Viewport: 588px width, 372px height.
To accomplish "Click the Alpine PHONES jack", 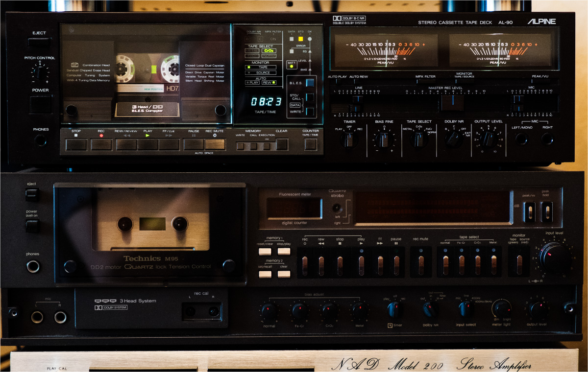I will (x=40, y=140).
